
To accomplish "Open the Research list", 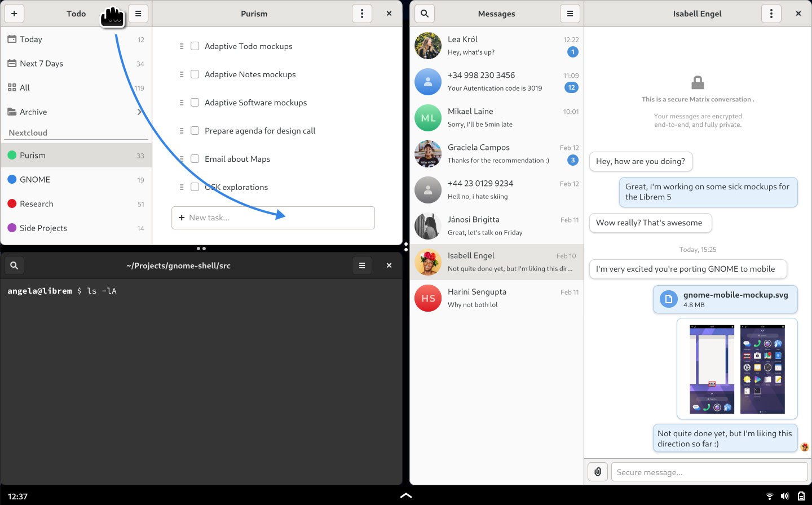I will coord(76,204).
